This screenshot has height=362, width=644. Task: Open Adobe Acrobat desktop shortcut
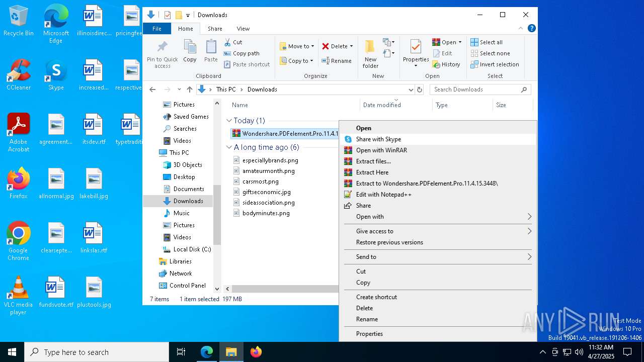pyautogui.click(x=19, y=133)
